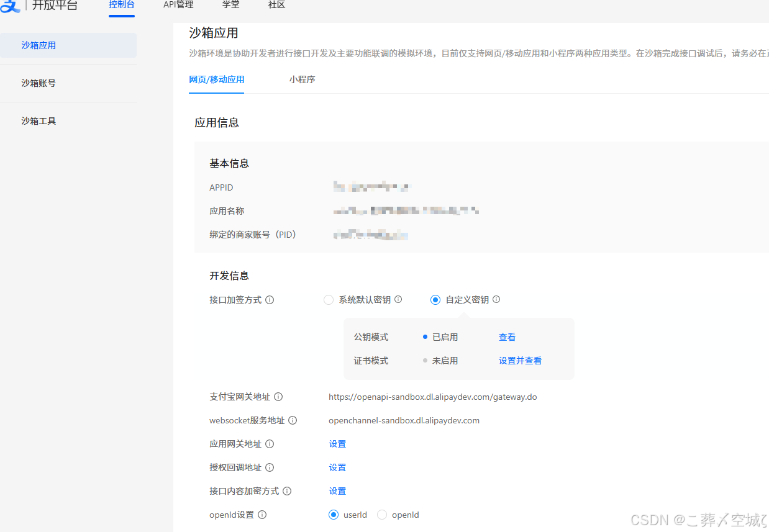Choose the userId radio option
Viewport: 769px width, 532px height.
[334, 515]
